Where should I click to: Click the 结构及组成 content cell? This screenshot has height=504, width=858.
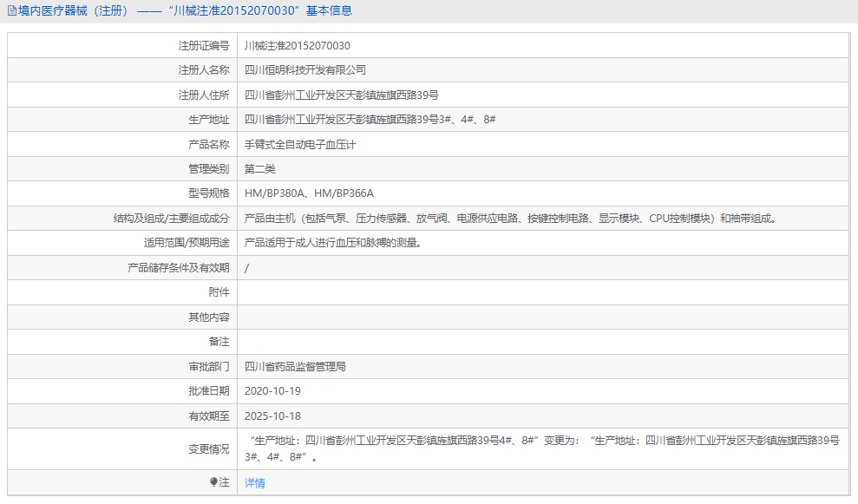pyautogui.click(x=512, y=218)
